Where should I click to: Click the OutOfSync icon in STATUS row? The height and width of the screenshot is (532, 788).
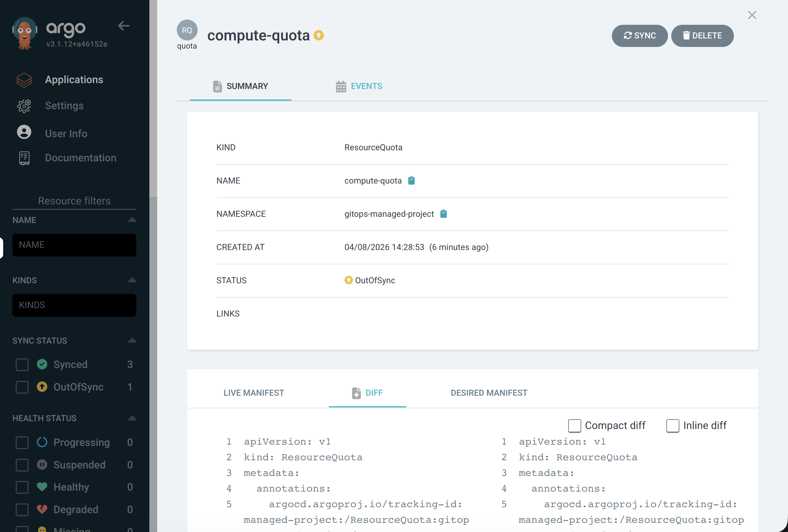pos(349,280)
